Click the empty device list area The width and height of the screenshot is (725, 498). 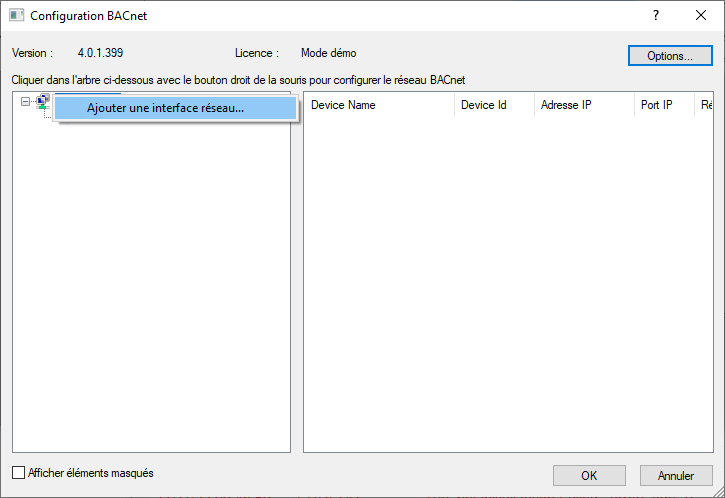click(508, 284)
